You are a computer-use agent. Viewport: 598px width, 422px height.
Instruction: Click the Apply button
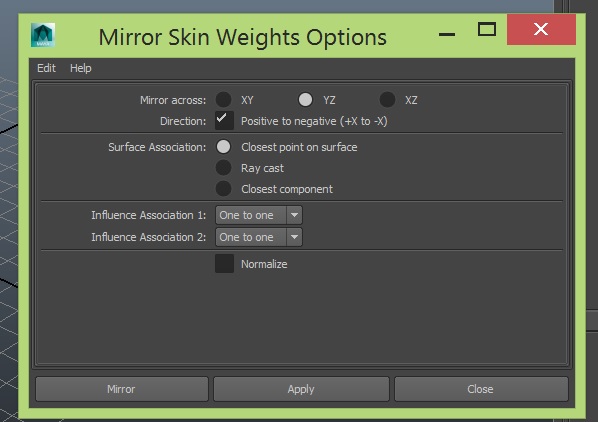pyautogui.click(x=301, y=389)
